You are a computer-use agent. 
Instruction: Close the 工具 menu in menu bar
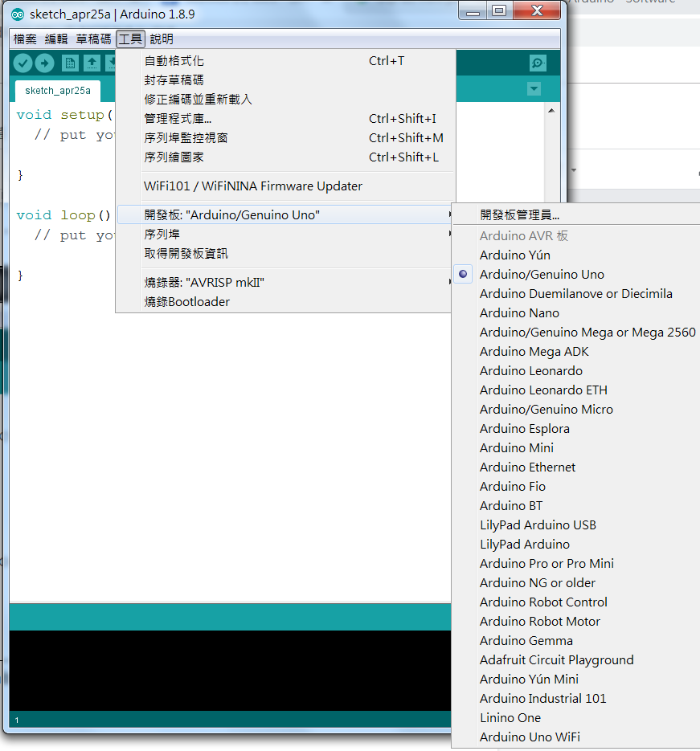pos(130,39)
